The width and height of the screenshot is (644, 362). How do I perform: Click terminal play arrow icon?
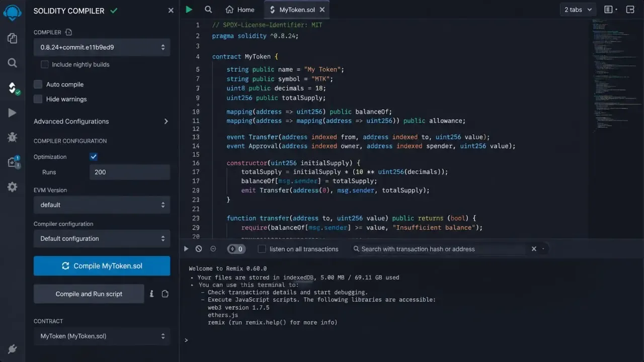point(186,249)
